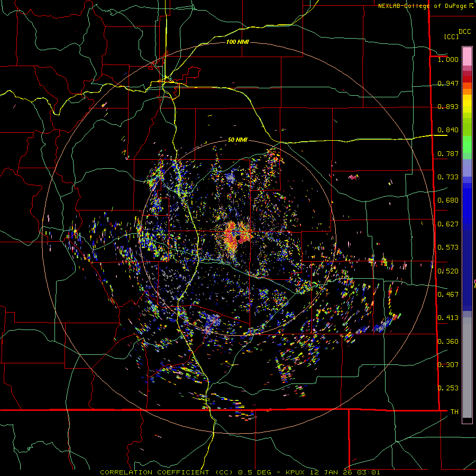Click the Correlation Coefficient KPUX caption at the bottom
The height and width of the screenshot is (476, 476).
click(240, 472)
